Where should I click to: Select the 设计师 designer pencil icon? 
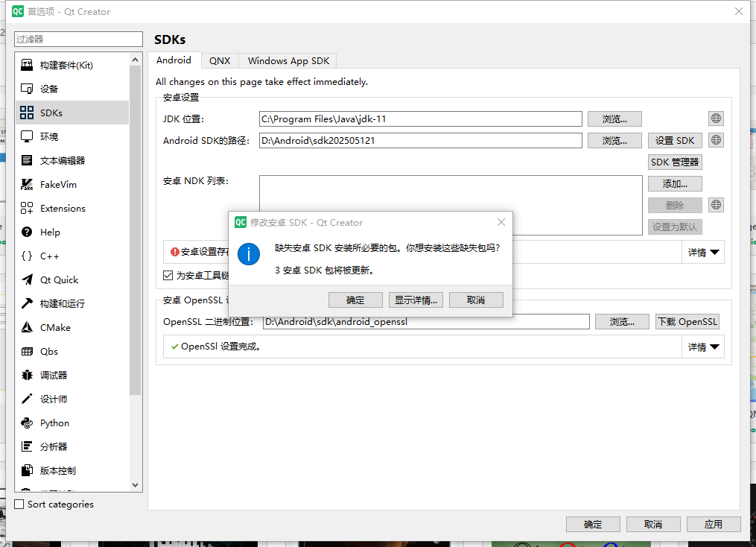[27, 399]
